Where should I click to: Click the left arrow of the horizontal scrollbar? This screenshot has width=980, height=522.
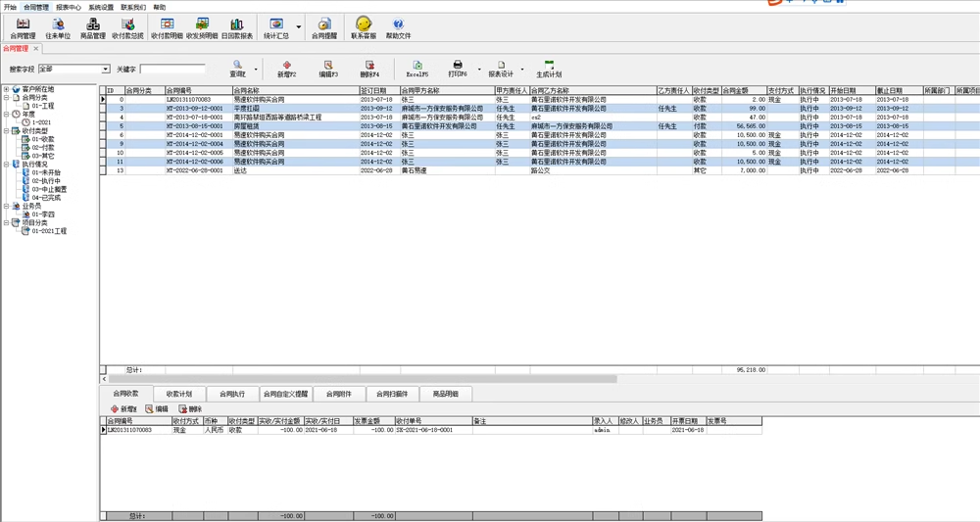104,379
